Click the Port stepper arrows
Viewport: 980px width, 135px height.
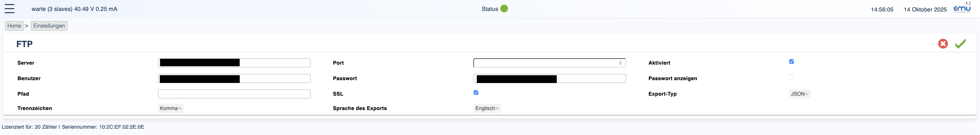(620, 63)
